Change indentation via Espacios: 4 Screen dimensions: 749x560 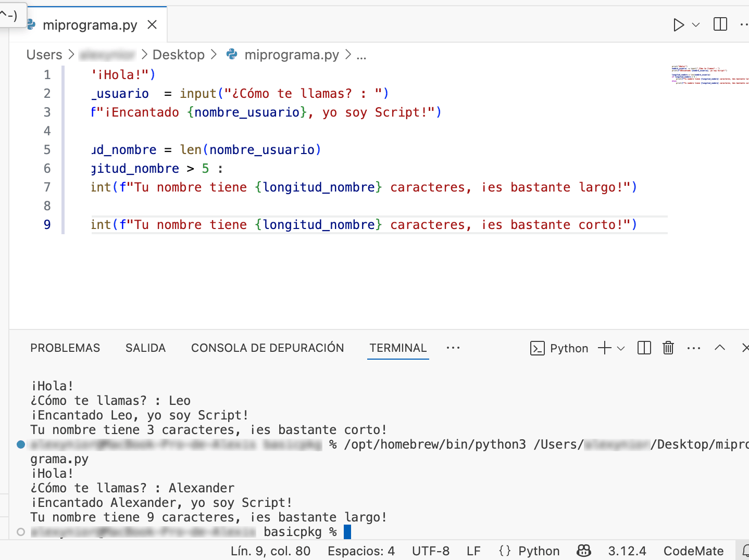361,551
